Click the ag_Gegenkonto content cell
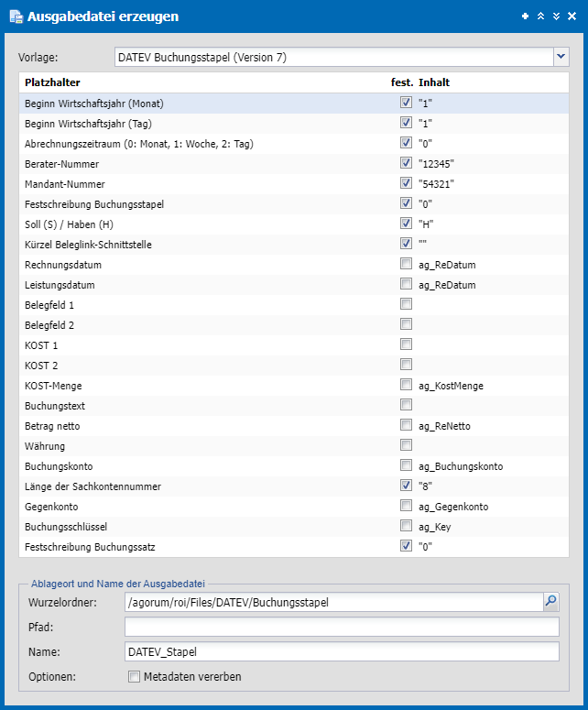 [453, 507]
